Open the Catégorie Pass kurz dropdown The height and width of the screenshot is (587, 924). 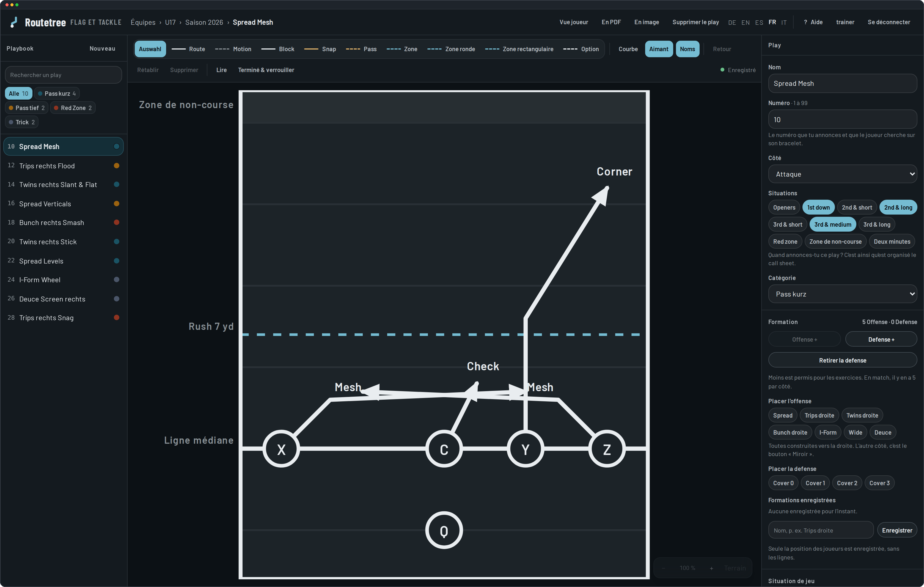tap(842, 294)
